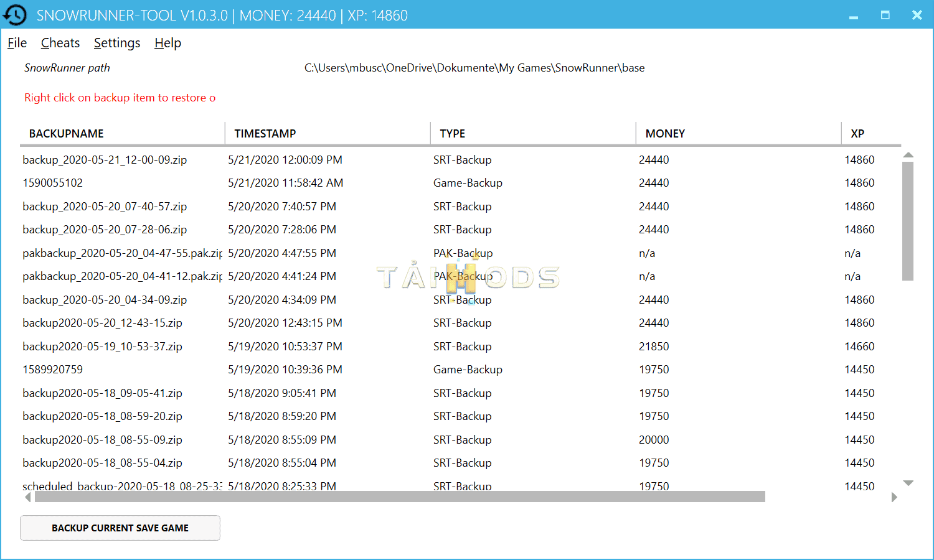Maximize the SnowRunner-Tool window
The width and height of the screenshot is (934, 560).
[x=885, y=15]
